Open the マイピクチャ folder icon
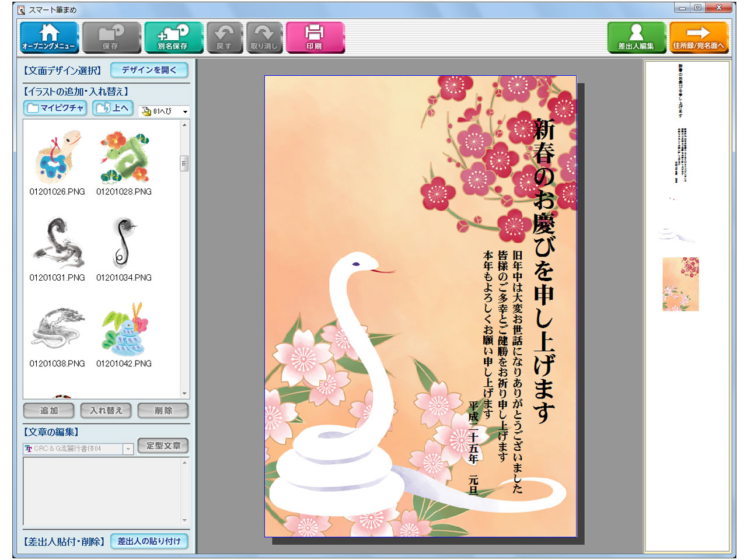 [54, 108]
